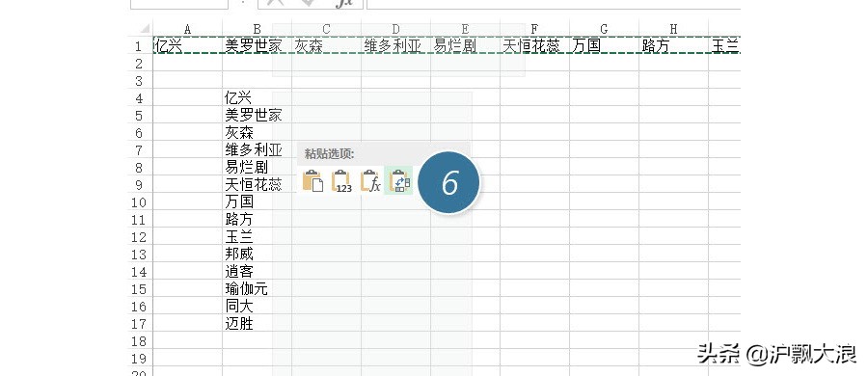This screenshot has width=868, height=376.
Task: Select column E header
Action: click(466, 29)
